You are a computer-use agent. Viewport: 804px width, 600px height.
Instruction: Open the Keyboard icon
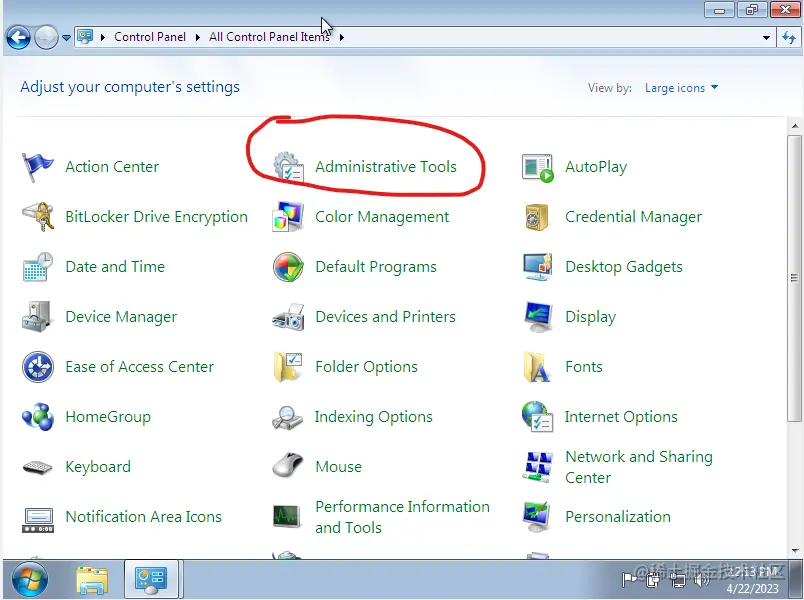[x=37, y=467]
